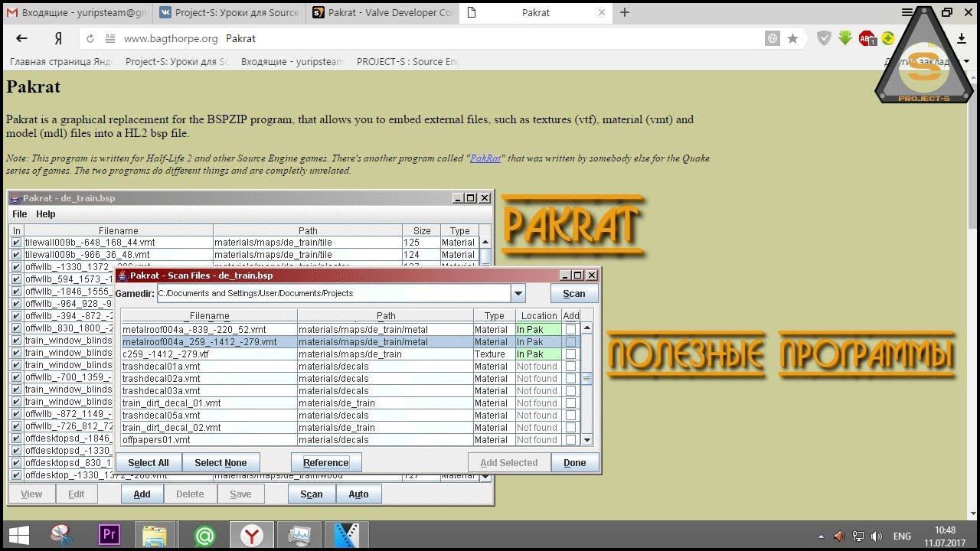980x551 pixels.
Task: Open the Windows Start menu
Action: (x=19, y=535)
